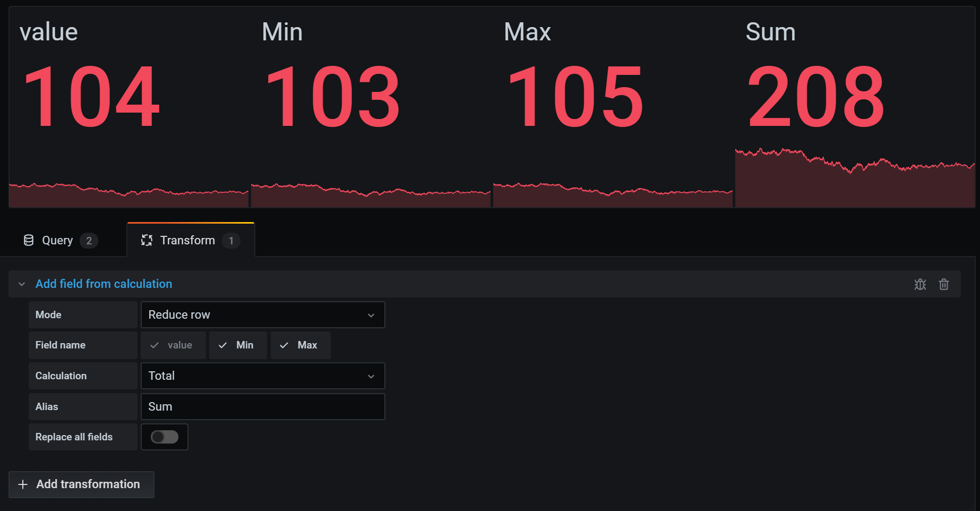
Task: Click the Add field from calculation link
Action: pyautogui.click(x=104, y=284)
